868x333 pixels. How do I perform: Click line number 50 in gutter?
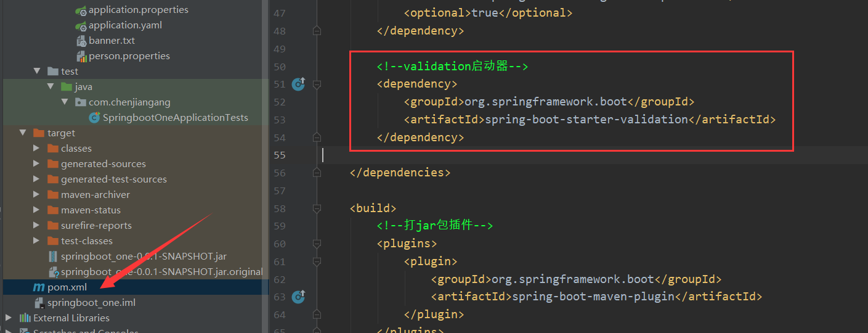point(279,66)
